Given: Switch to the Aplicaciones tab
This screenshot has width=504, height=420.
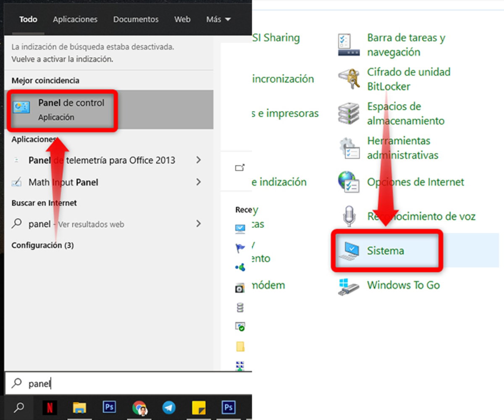Looking at the screenshot, I should (x=75, y=19).
